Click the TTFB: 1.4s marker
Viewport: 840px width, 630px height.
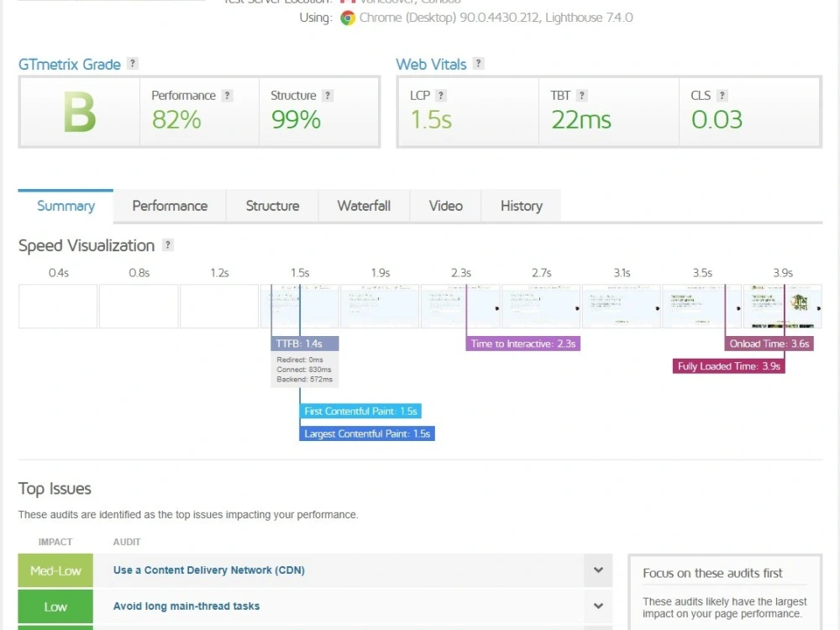pyautogui.click(x=305, y=344)
